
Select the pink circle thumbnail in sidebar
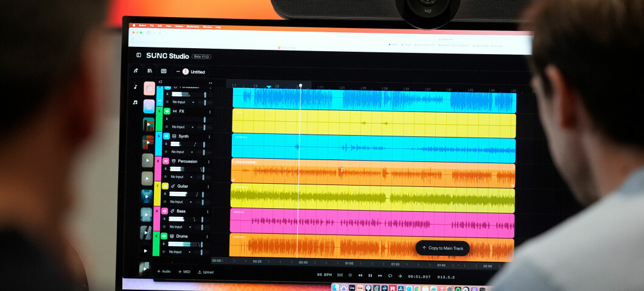click(149, 88)
